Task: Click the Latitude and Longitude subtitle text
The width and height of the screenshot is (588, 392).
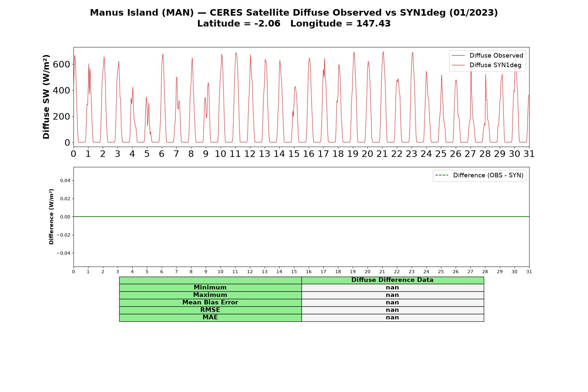Action: click(294, 24)
